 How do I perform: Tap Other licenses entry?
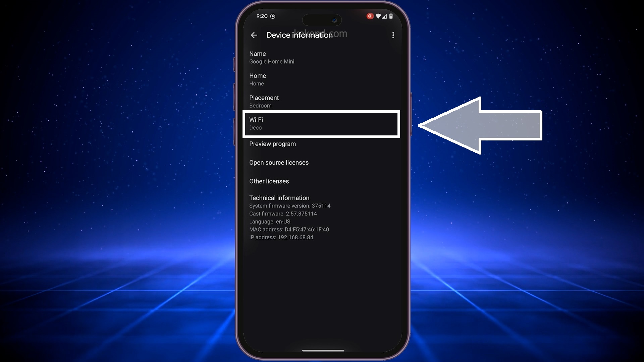point(269,181)
